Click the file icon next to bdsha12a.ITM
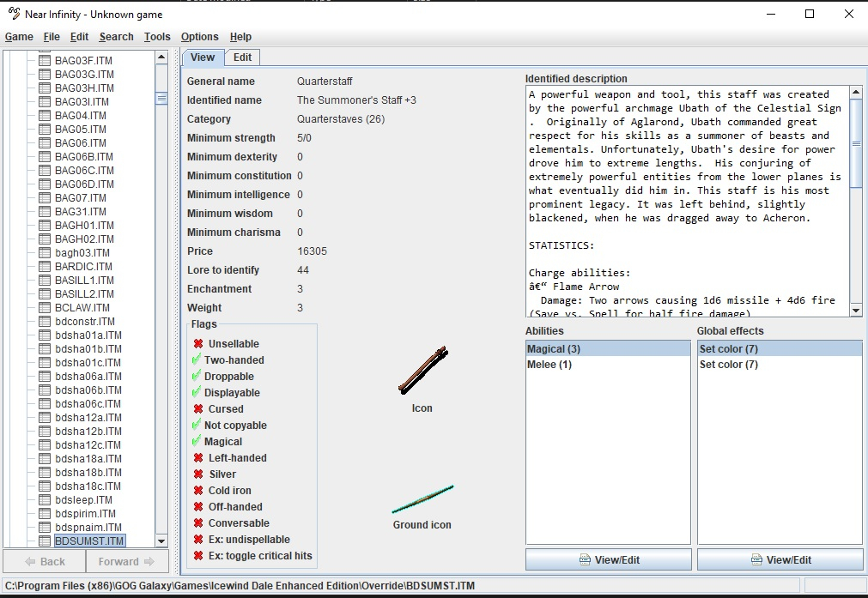Screen dimensions: 868x598 coord(45,418)
